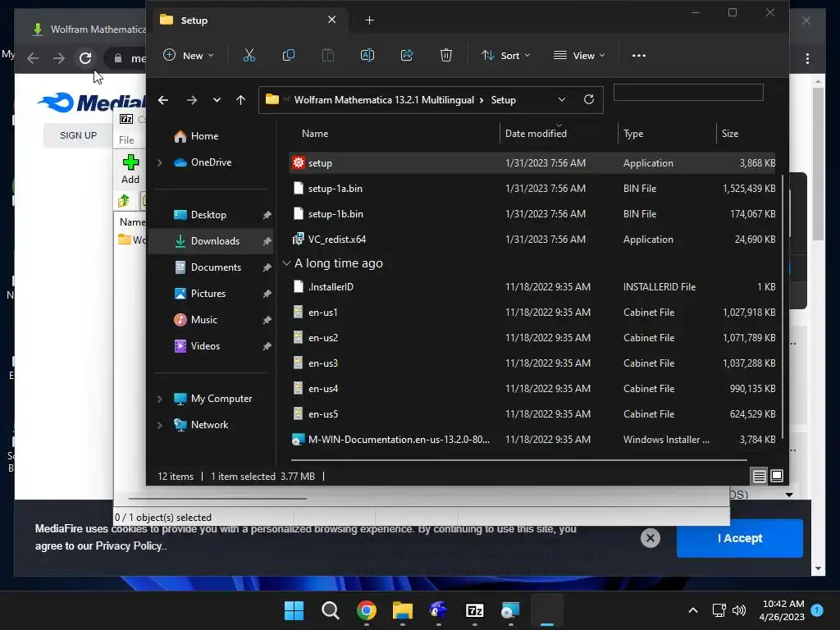Screen dimensions: 840x630
Task: Open a new Explorer tab with plus
Action: point(370,21)
